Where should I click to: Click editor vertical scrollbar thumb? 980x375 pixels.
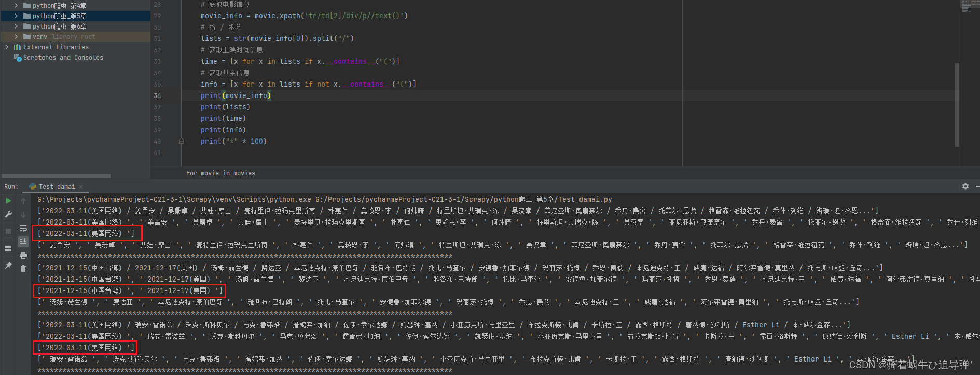957,105
